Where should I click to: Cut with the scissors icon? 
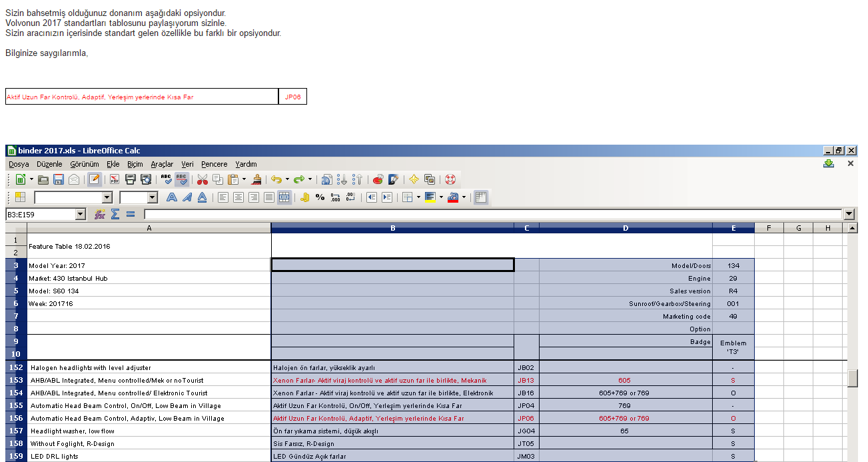tap(203, 179)
